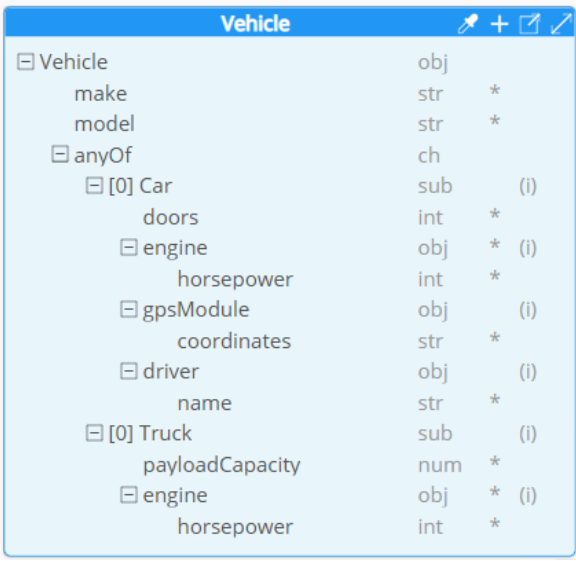Collapse the [0] Car subschema
The width and height of the screenshot is (576, 561).
point(94,185)
